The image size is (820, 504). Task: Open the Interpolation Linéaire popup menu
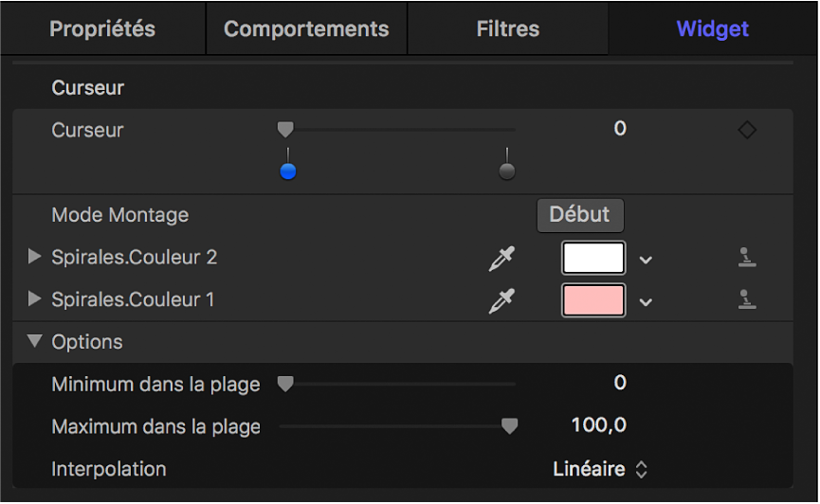[x=600, y=469]
